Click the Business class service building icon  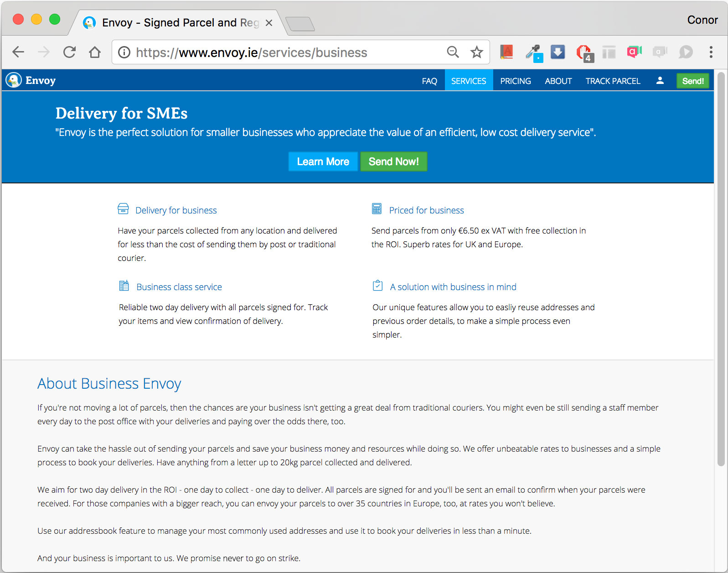(x=124, y=286)
